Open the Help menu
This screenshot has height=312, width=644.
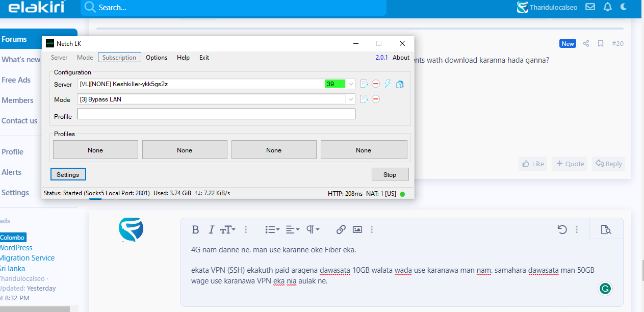tap(183, 58)
